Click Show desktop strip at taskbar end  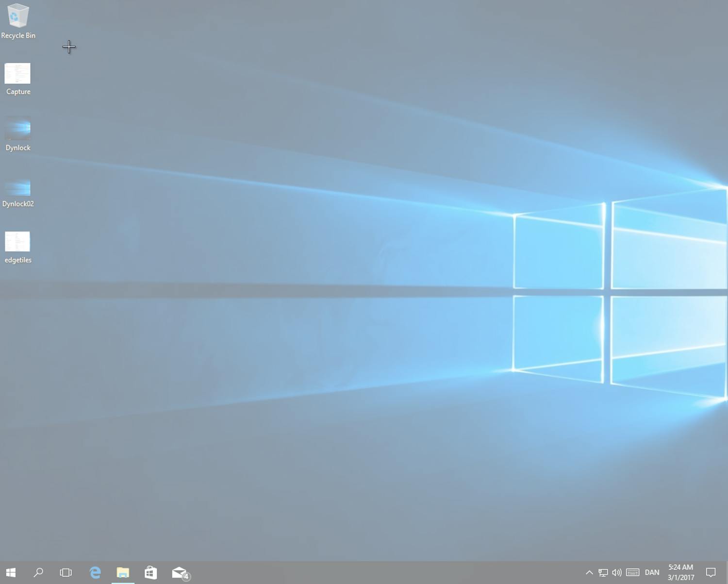tap(726, 573)
